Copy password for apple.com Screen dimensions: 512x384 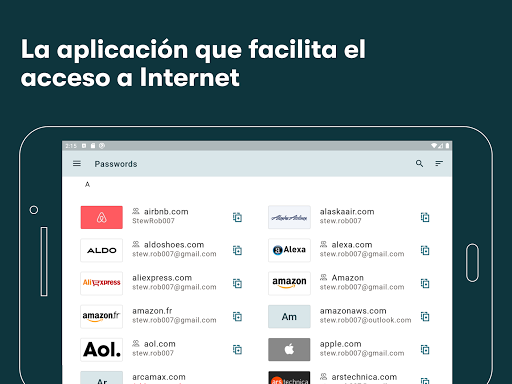(x=425, y=350)
